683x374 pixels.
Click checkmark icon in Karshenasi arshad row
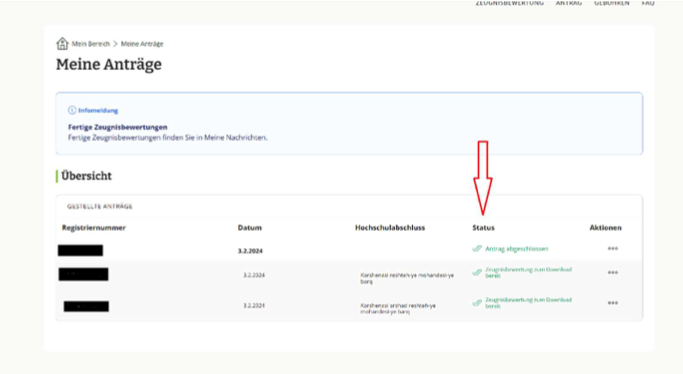(477, 303)
